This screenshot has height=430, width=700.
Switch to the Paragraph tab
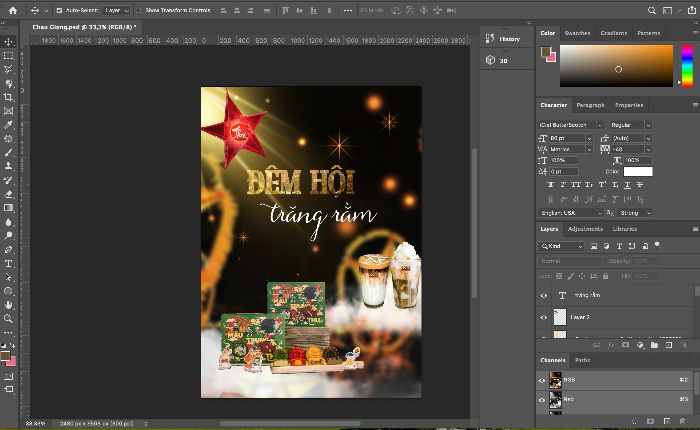tap(590, 105)
